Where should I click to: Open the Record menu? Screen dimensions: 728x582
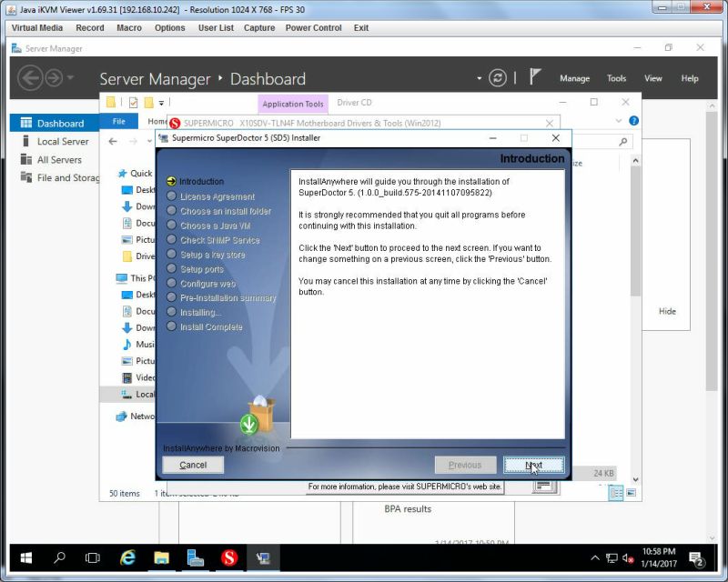(90, 28)
